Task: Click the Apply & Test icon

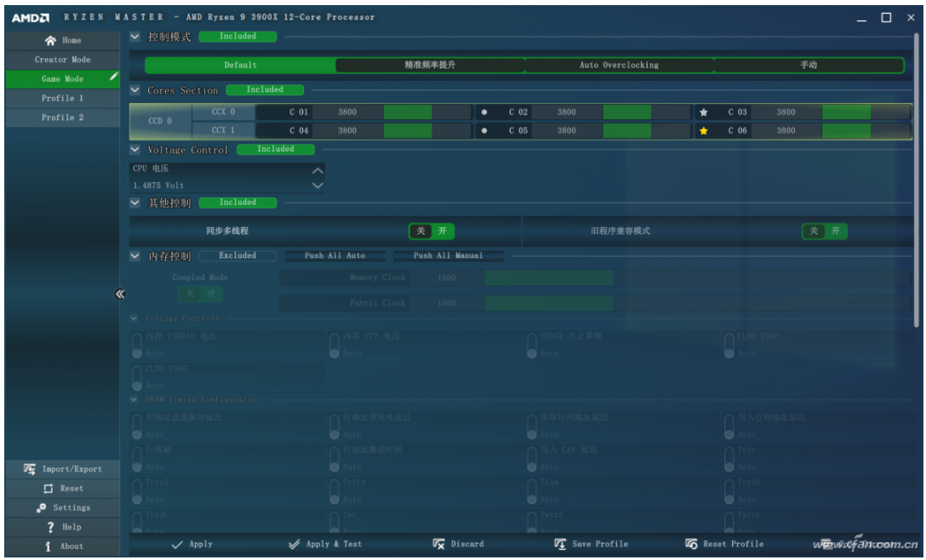Action: [294, 544]
